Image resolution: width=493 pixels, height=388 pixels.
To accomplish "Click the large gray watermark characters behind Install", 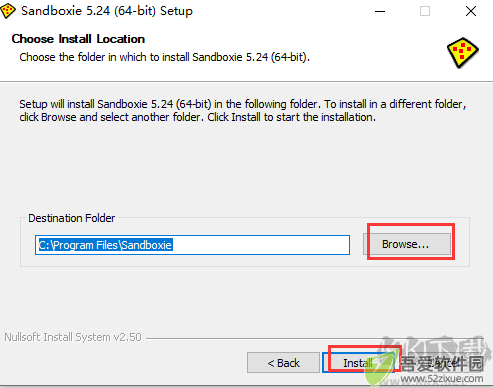I will pos(433,347).
